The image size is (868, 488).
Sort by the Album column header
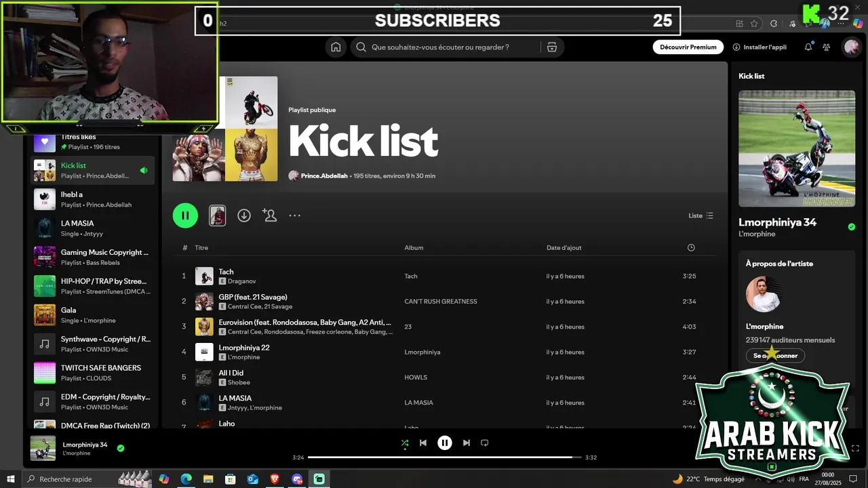click(414, 247)
